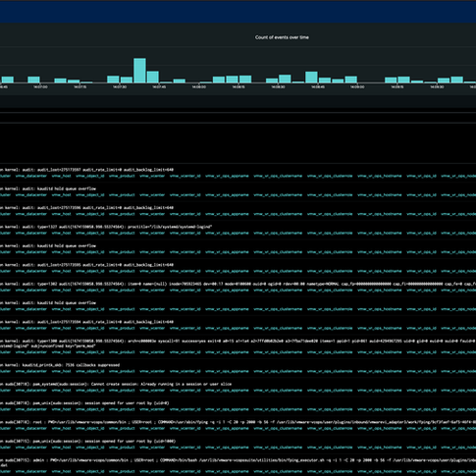Select the 'admin : PWD' fping_executor.sh event

[x=238, y=462]
